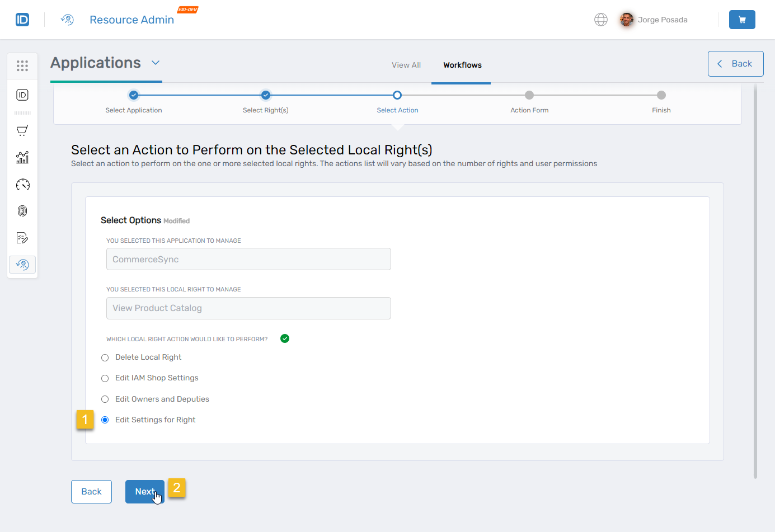Switch to the View All tab
Screen dimensions: 775x532
pyautogui.click(x=406, y=65)
